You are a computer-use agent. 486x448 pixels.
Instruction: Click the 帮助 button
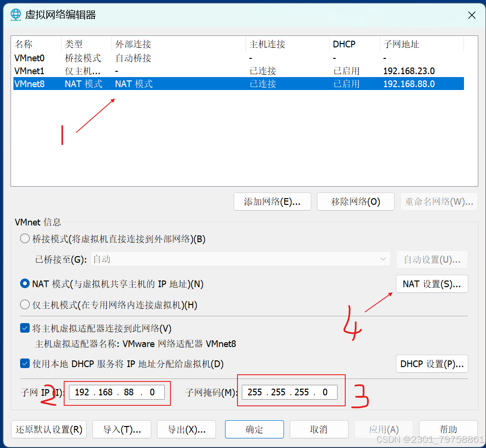click(448, 429)
